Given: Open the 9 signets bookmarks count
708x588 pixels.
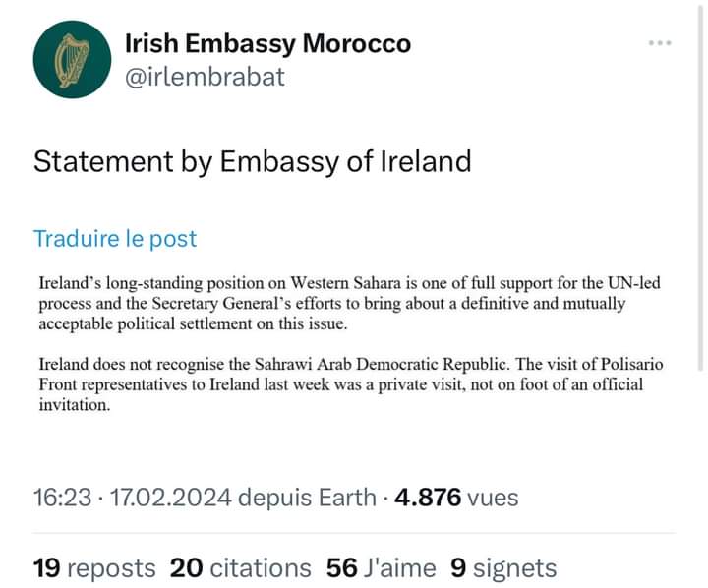Looking at the screenshot, I should coord(503,567).
